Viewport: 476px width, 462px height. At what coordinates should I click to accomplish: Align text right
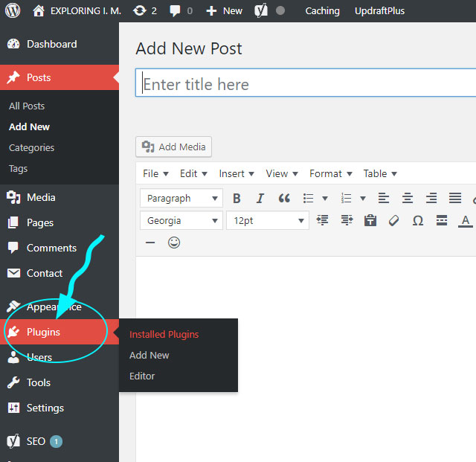(x=431, y=199)
